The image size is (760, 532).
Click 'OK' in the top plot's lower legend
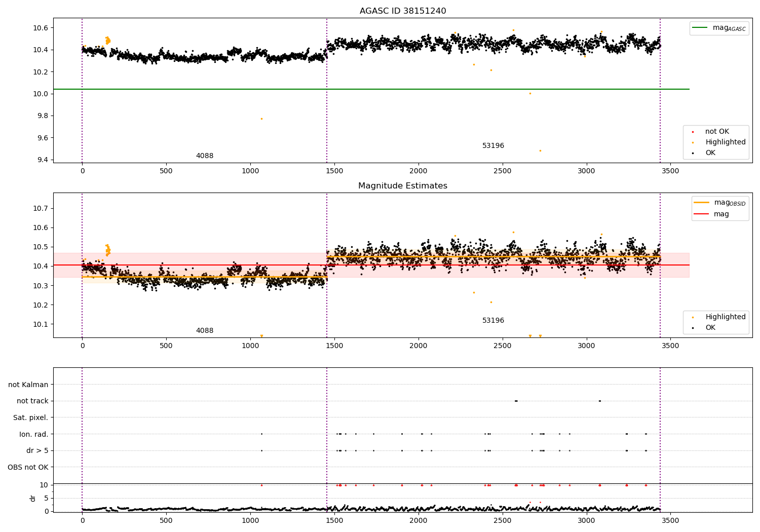[x=710, y=153]
